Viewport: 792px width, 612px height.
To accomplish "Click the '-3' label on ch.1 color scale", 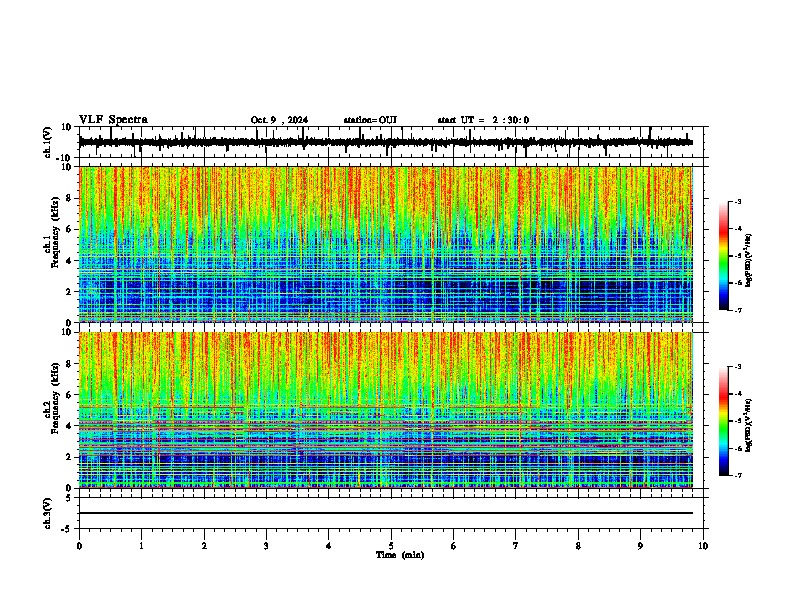I will point(738,201).
